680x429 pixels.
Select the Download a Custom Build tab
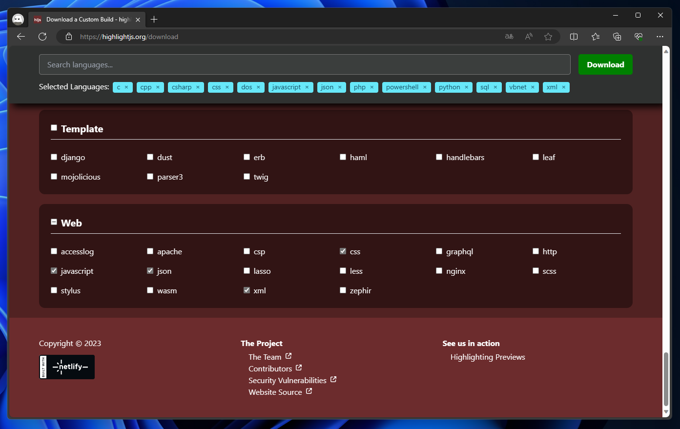(x=87, y=20)
